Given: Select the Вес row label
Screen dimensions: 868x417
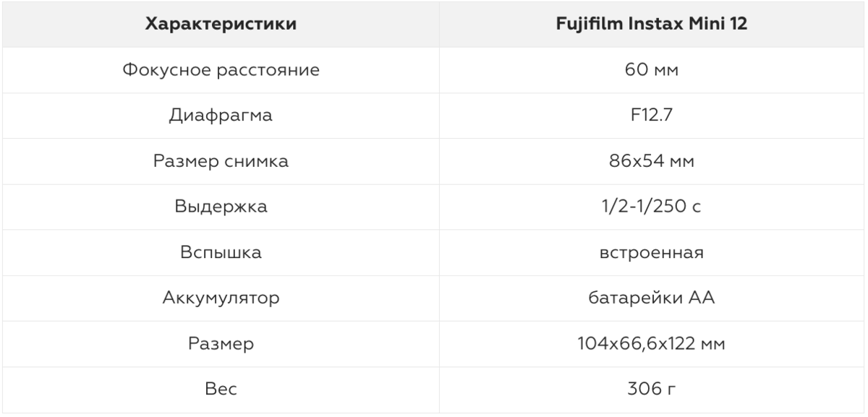Looking at the screenshot, I should [220, 390].
